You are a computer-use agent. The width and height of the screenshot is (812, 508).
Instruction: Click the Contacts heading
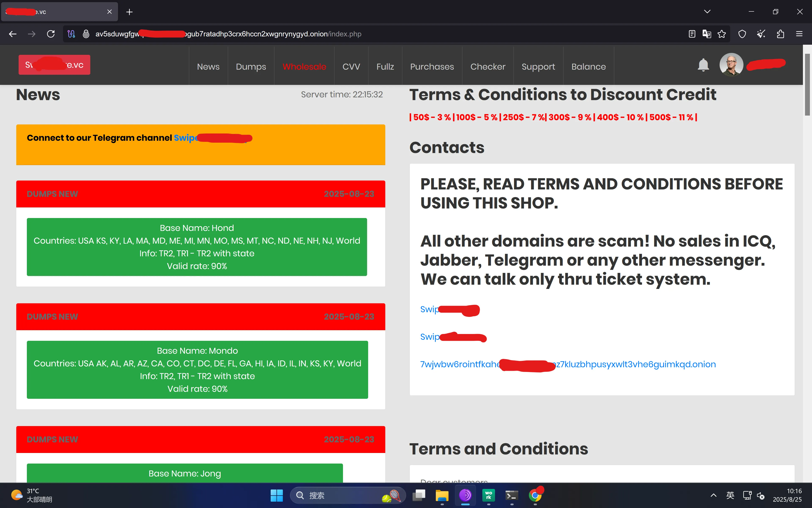tap(447, 148)
